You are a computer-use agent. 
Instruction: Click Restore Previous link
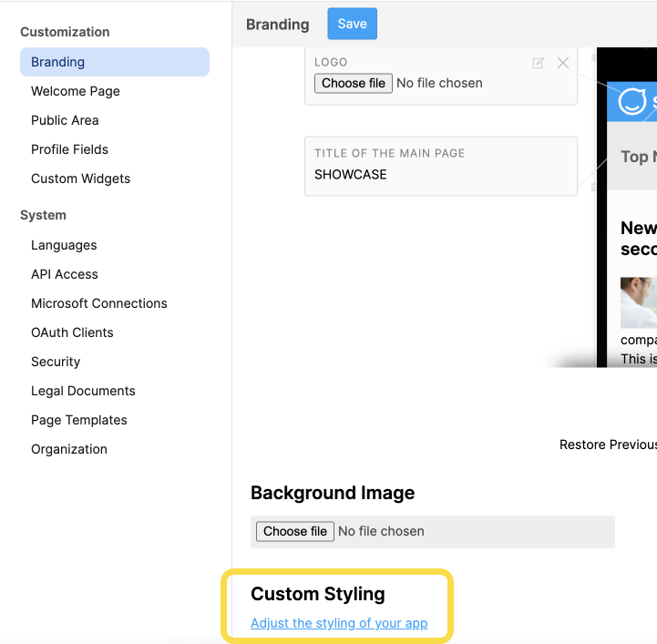[x=608, y=445]
